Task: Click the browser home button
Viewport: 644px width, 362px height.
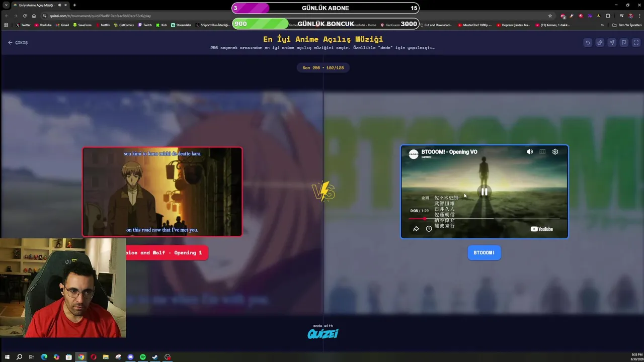Action: [x=34, y=16]
